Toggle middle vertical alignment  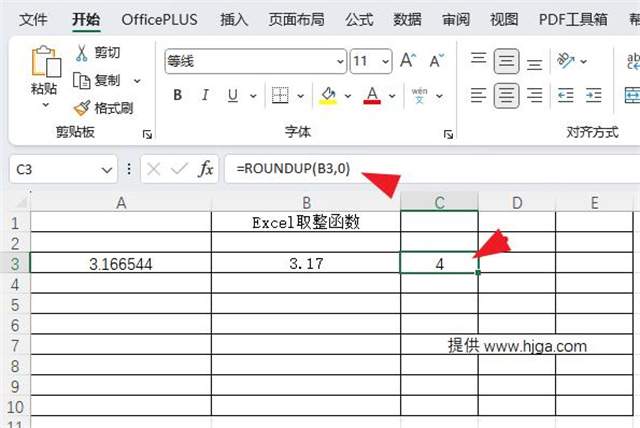pyautogui.click(x=507, y=61)
